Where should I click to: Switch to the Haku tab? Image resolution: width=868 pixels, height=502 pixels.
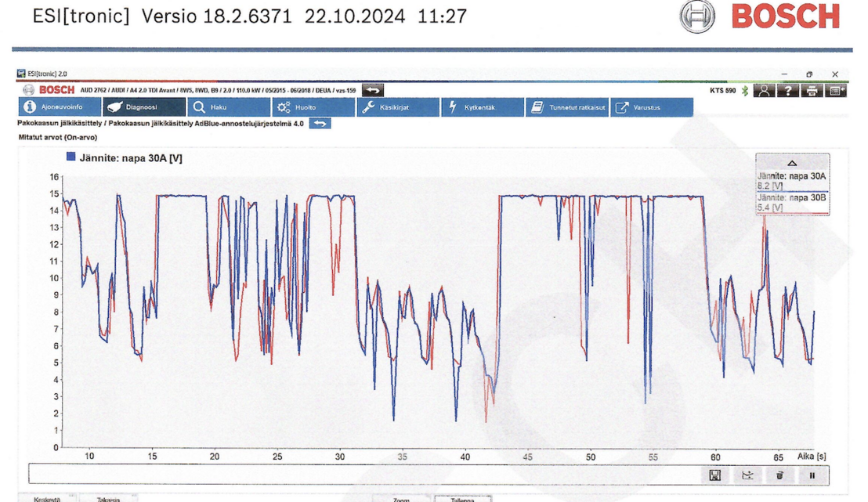229,107
